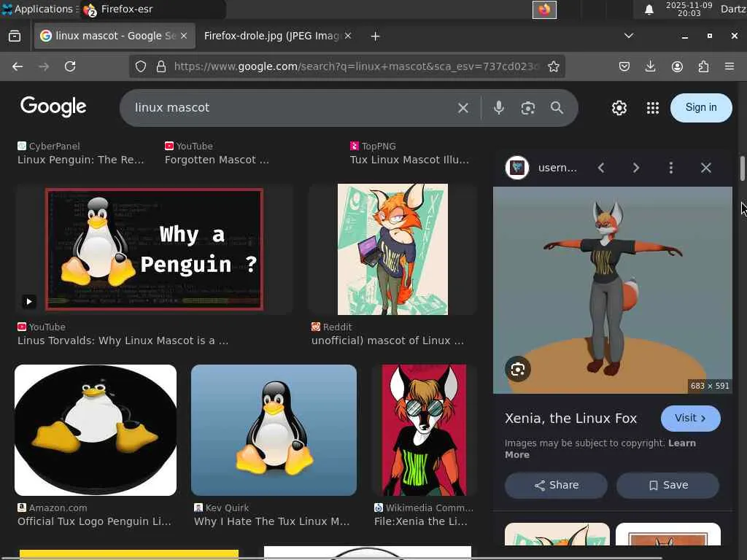Switch to the Firefox-drole.jpg tab
Image resolution: width=747 pixels, height=560 pixels.
pyautogui.click(x=271, y=36)
